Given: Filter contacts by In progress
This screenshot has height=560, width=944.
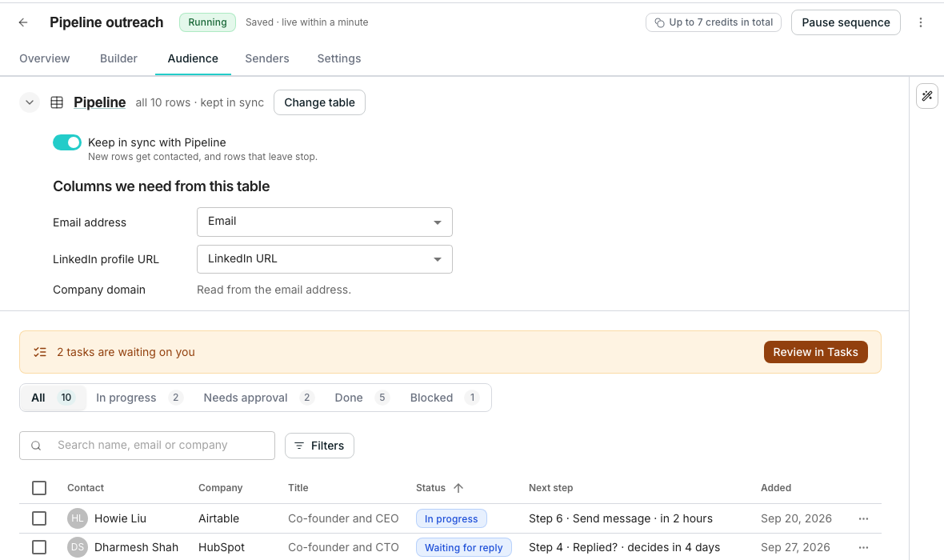Looking at the screenshot, I should [139, 398].
